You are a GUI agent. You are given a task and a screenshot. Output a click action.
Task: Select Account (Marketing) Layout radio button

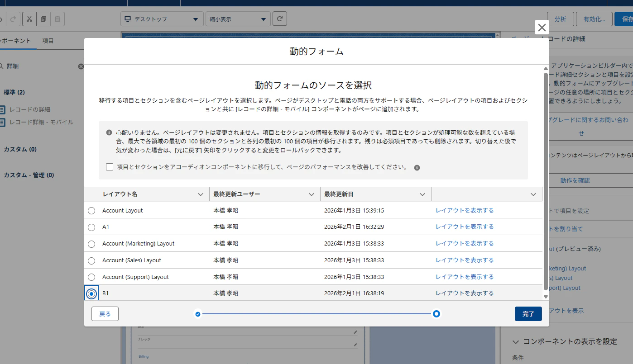point(91,244)
